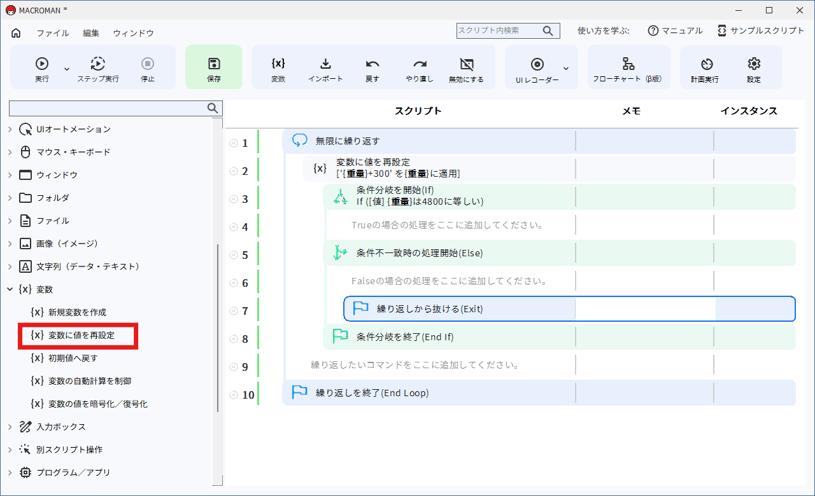Click the インスタンス column header
815x496 pixels.
[748, 111]
